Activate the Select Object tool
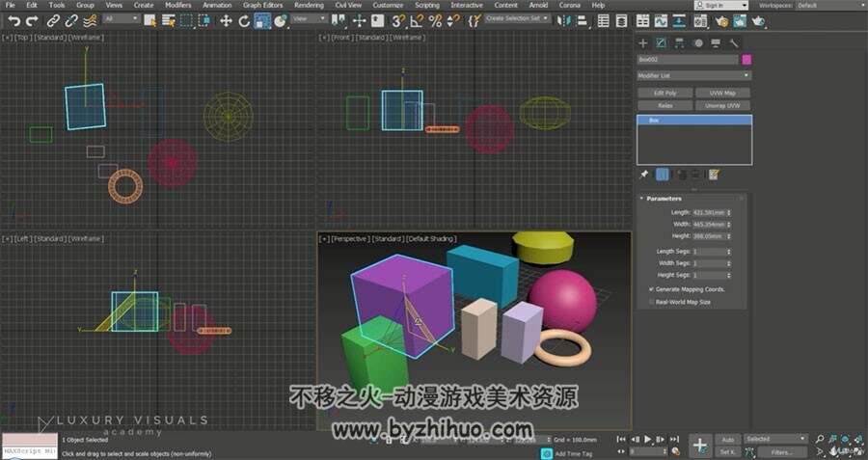 point(150,21)
